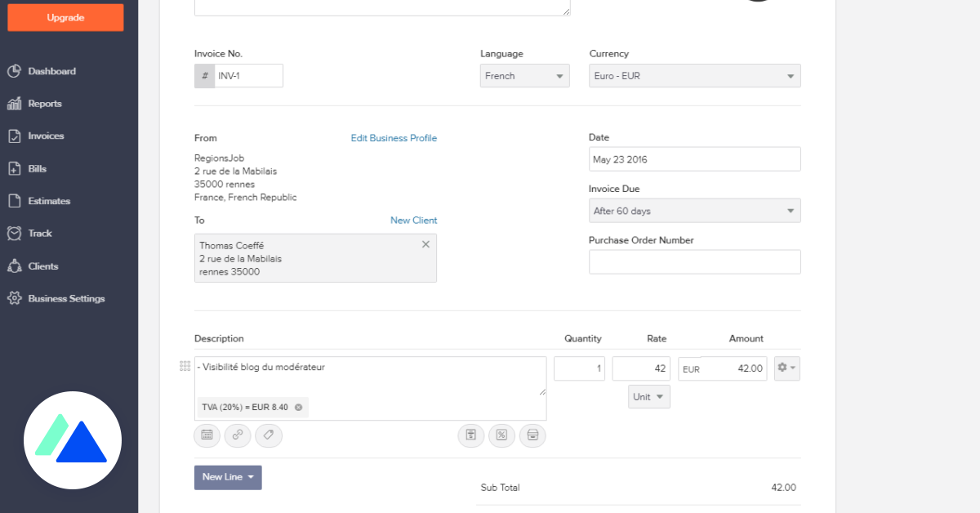Remove the TVA (20%) tax tag
The image size is (980, 513).
pyautogui.click(x=298, y=408)
